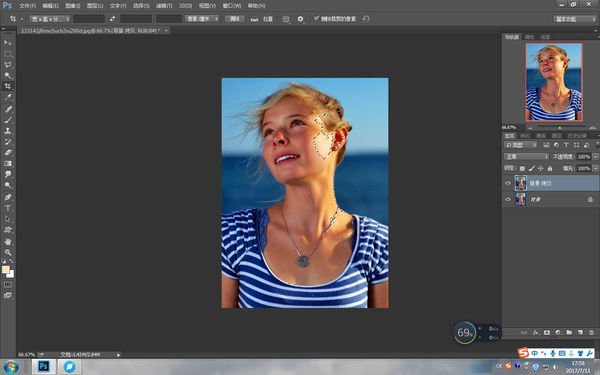Click the lock all icon in Layers panel

point(550,168)
